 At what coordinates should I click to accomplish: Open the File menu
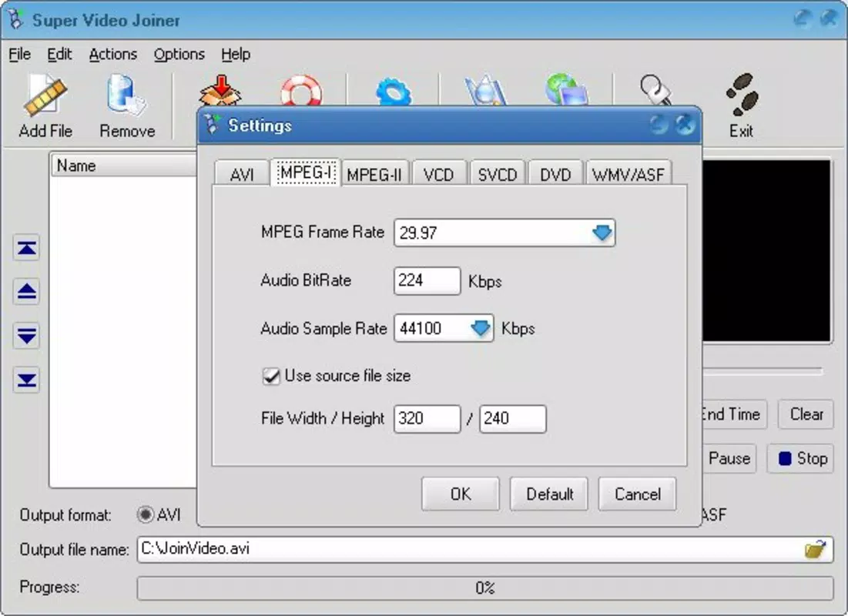(19, 55)
